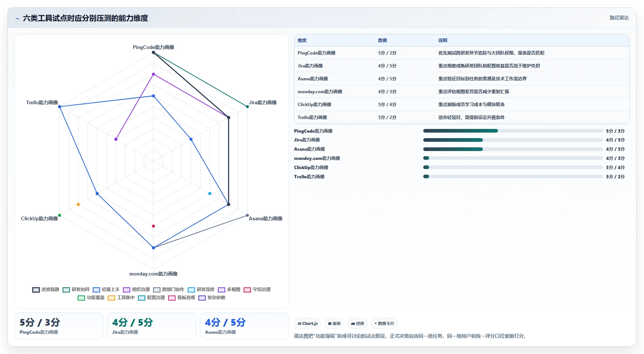Image resolution: width=644 pixels, height=354 pixels.
Task: Open the 5分 / 3分 PingCode能力画像 card
Action: pyautogui.click(x=59, y=326)
